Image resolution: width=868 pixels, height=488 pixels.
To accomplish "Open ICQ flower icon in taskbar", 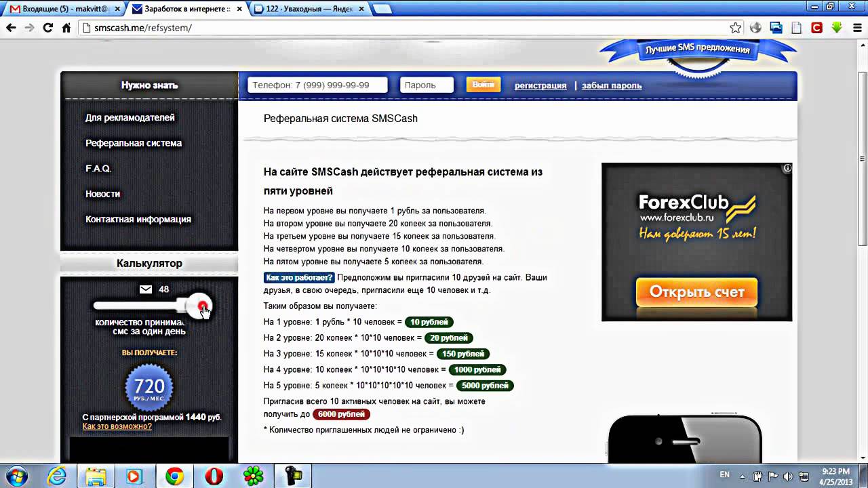I will pyautogui.click(x=254, y=476).
